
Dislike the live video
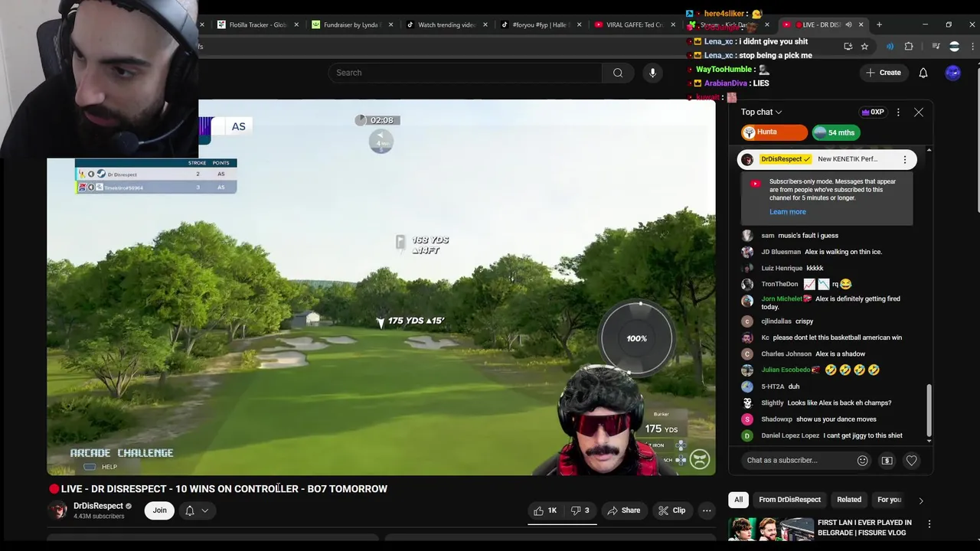point(580,510)
